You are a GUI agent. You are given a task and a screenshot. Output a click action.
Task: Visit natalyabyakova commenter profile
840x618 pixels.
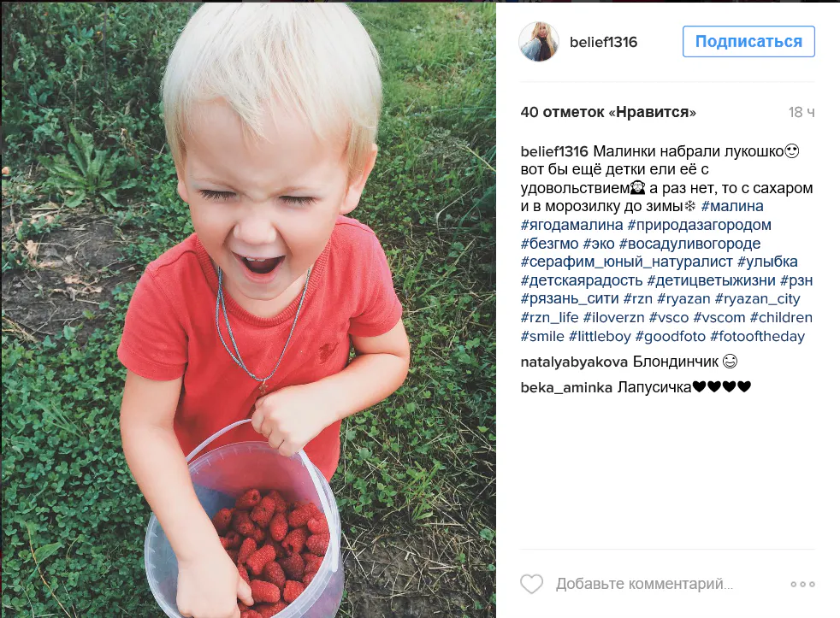point(574,362)
